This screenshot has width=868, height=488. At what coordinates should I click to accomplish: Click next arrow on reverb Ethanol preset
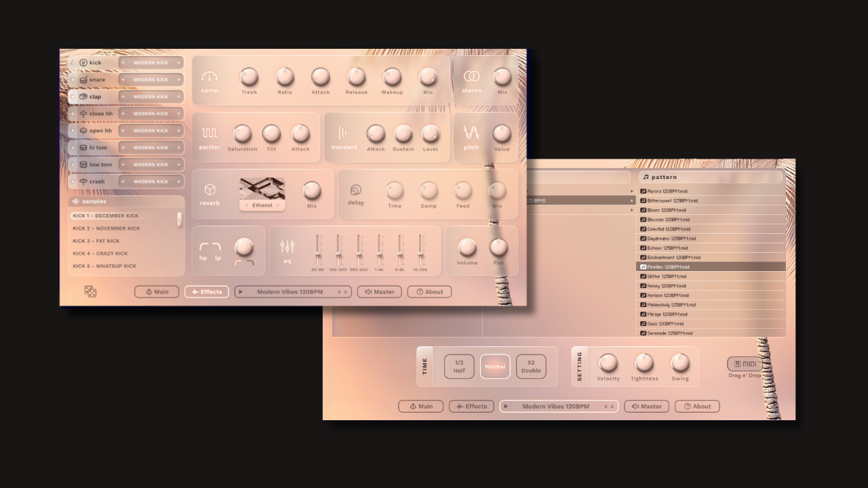pyautogui.click(x=277, y=205)
